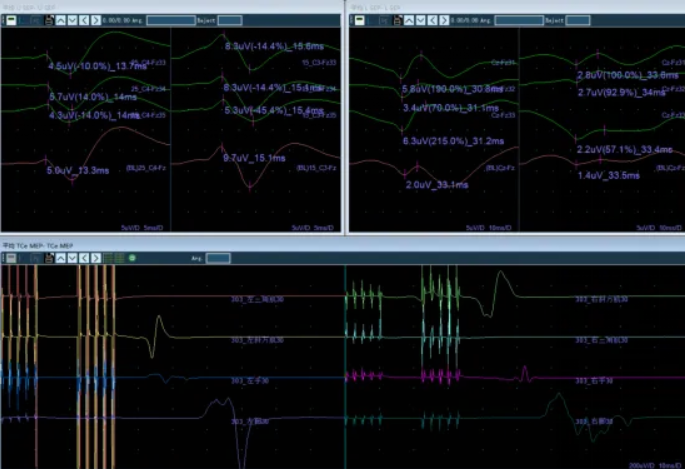Click up arrow in left SEP window toolbar
Screen dimensions: 685x469
(61, 20)
